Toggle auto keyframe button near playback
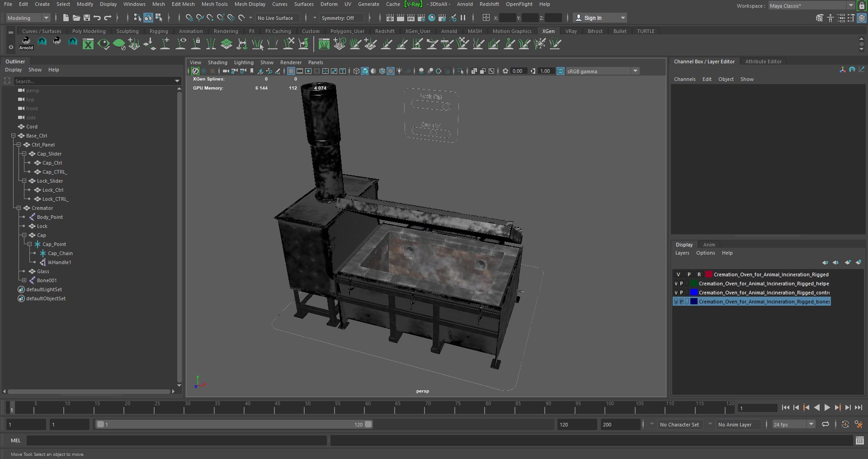868x459 pixels. pos(845,424)
